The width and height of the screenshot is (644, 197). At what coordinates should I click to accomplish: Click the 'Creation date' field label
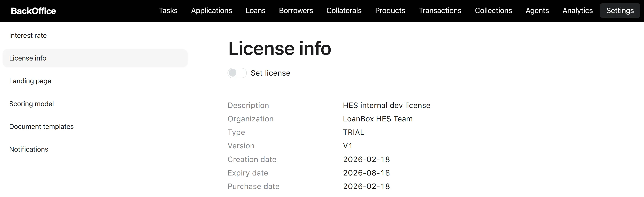click(x=252, y=159)
